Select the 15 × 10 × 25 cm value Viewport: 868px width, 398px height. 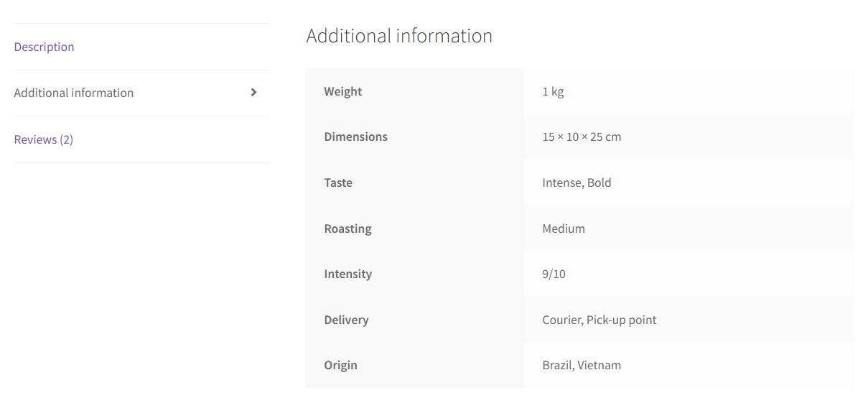[582, 136]
